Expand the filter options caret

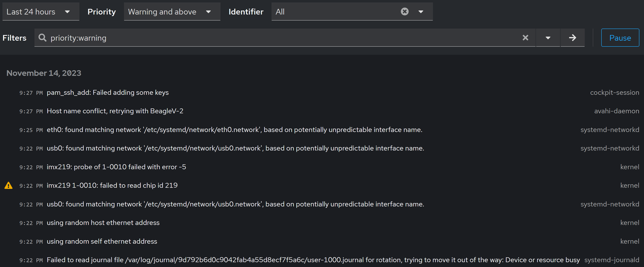pos(548,38)
